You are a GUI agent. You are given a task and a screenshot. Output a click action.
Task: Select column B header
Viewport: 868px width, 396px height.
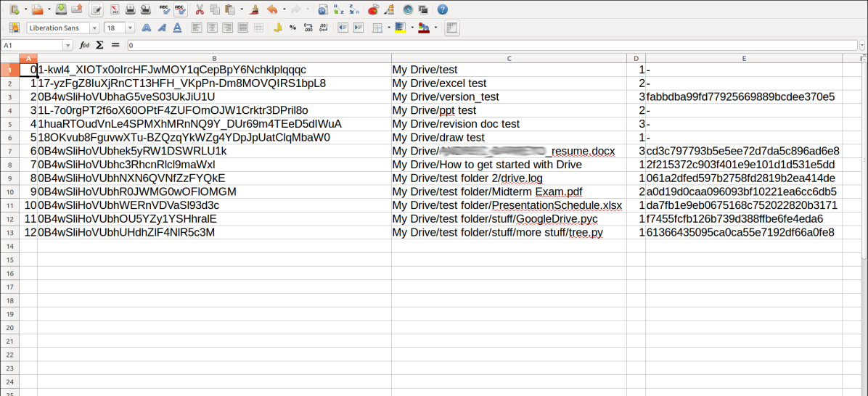coord(214,58)
